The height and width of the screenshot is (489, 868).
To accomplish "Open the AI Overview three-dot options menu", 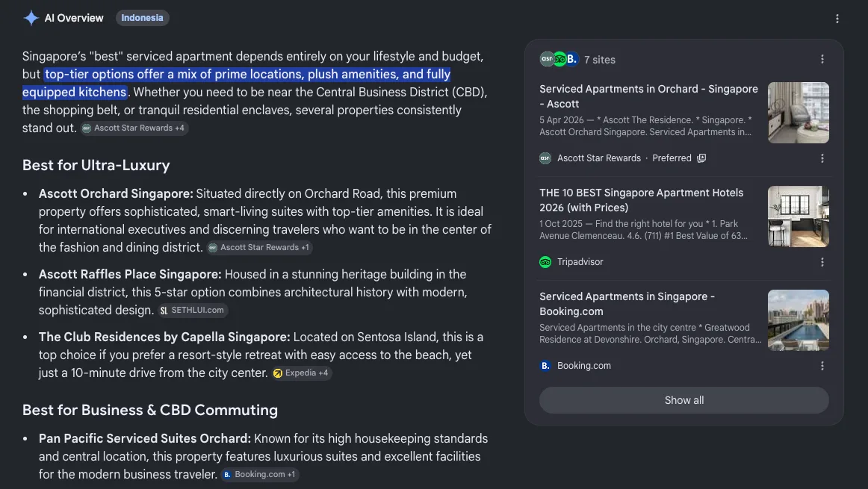I will (837, 19).
